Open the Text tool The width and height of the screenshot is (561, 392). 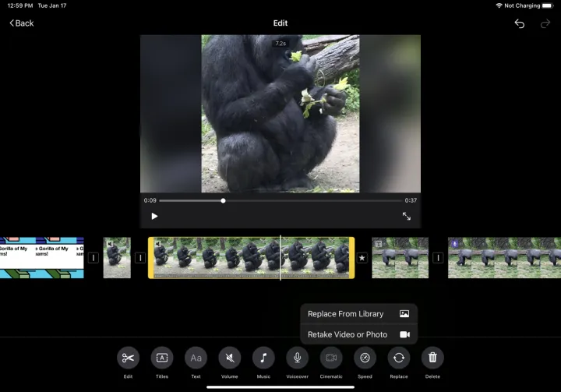(196, 358)
